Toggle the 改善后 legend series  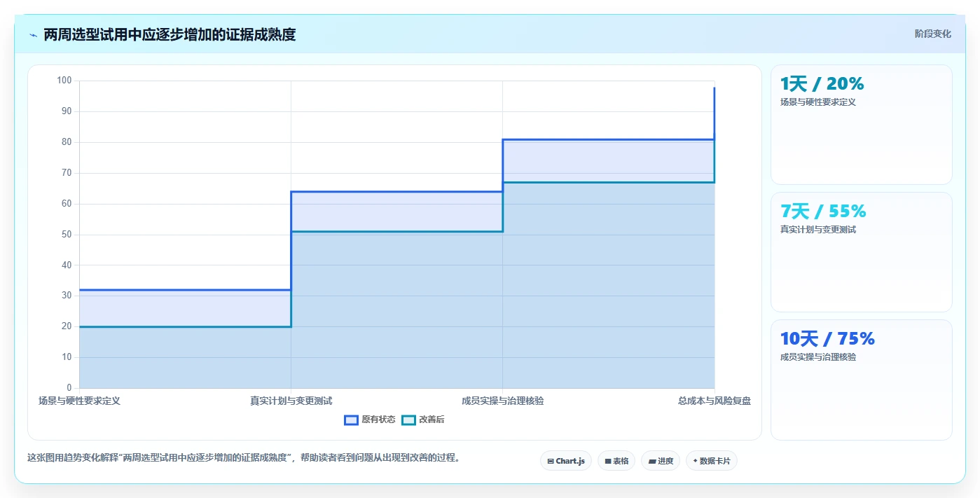423,420
